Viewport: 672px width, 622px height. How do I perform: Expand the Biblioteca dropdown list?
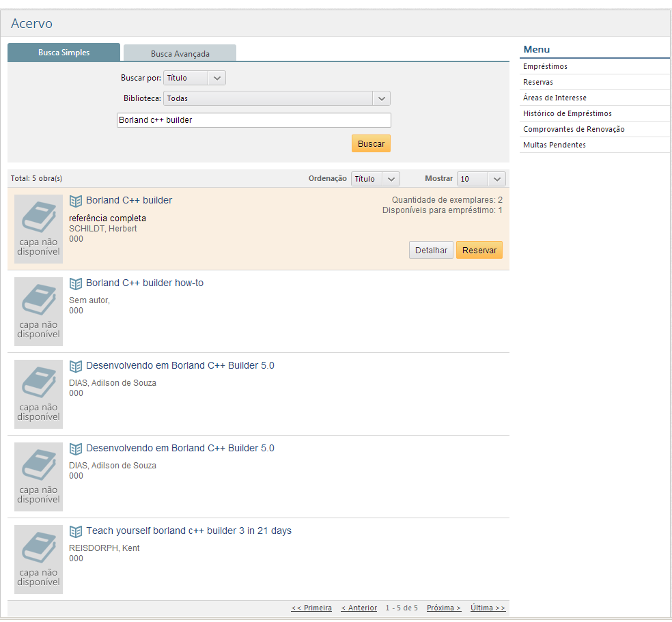coord(277,98)
